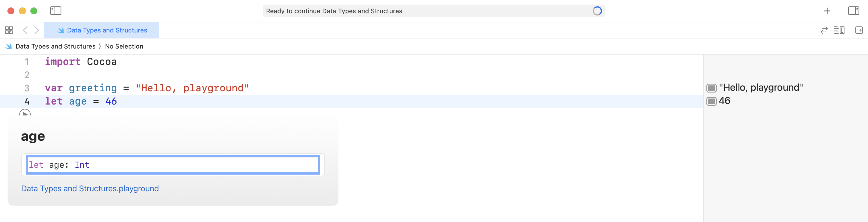Open the No Selection jump bar

point(124,46)
